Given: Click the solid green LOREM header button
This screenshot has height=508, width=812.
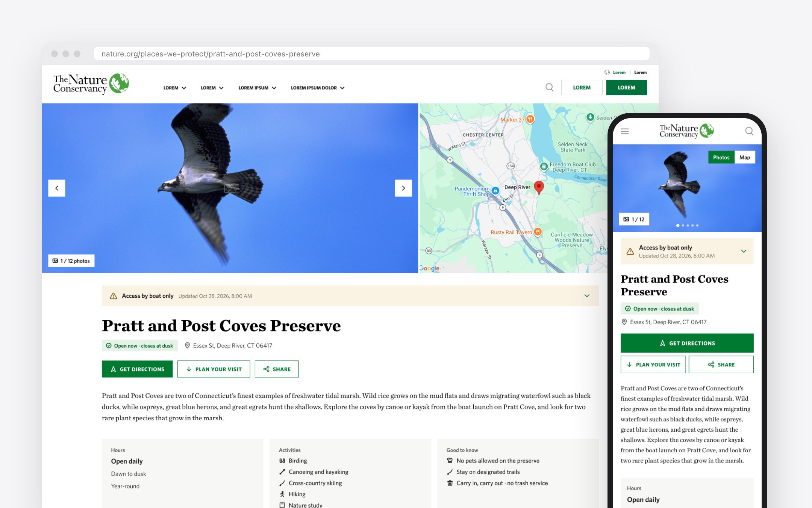Looking at the screenshot, I should (626, 87).
